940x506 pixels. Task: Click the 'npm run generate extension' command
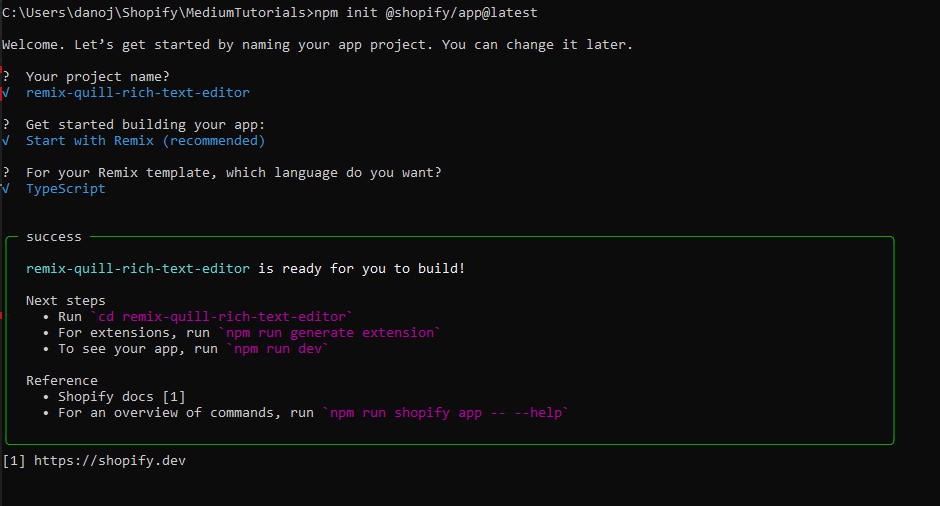(x=330, y=333)
